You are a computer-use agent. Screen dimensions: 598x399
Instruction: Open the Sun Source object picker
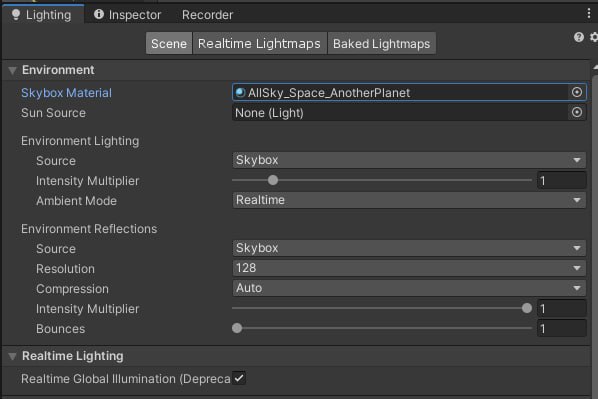point(577,112)
